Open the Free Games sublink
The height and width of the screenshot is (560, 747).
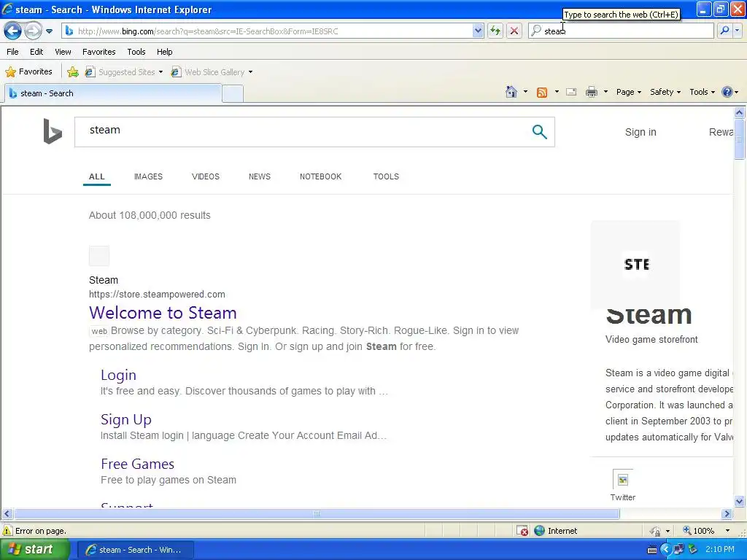(138, 464)
